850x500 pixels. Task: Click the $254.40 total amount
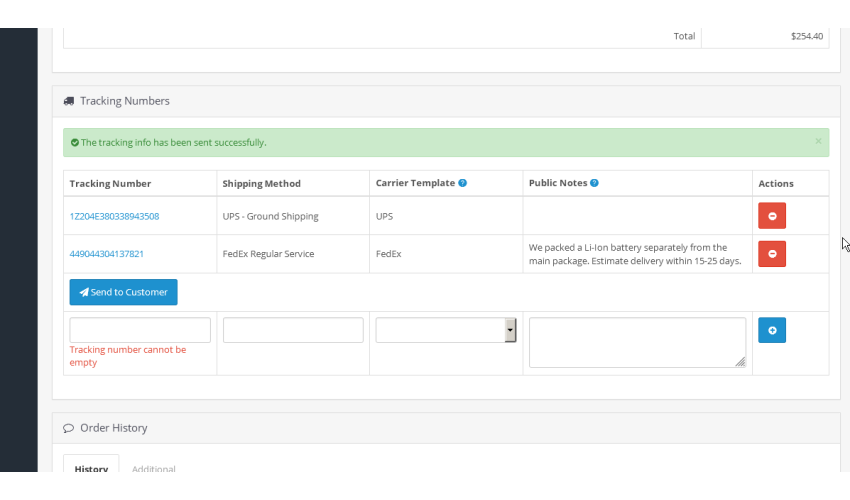pos(807,36)
